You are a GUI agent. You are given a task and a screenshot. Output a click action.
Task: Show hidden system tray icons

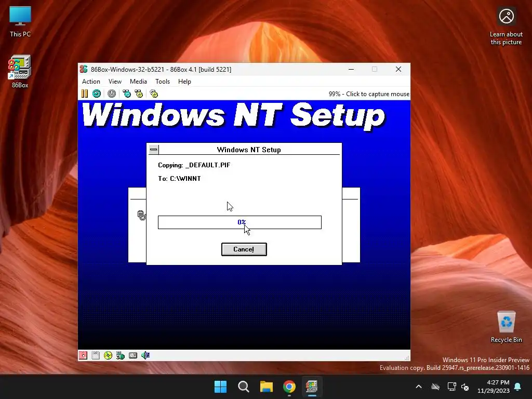point(419,387)
